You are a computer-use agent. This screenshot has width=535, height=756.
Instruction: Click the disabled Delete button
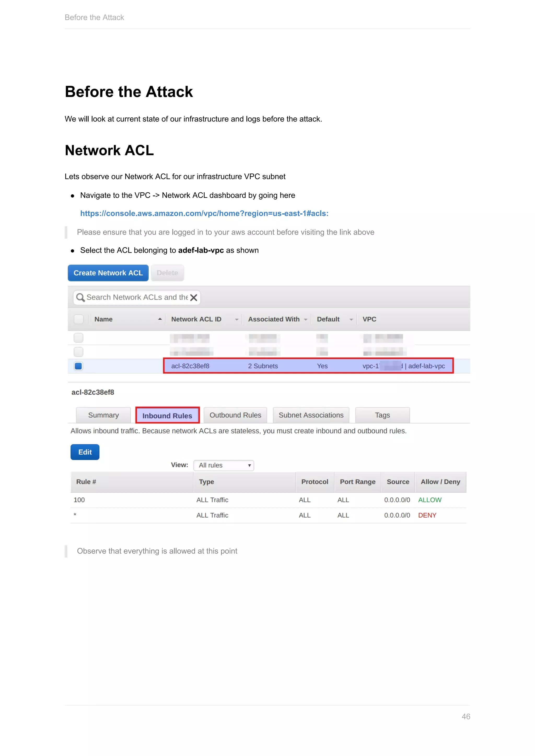(167, 273)
